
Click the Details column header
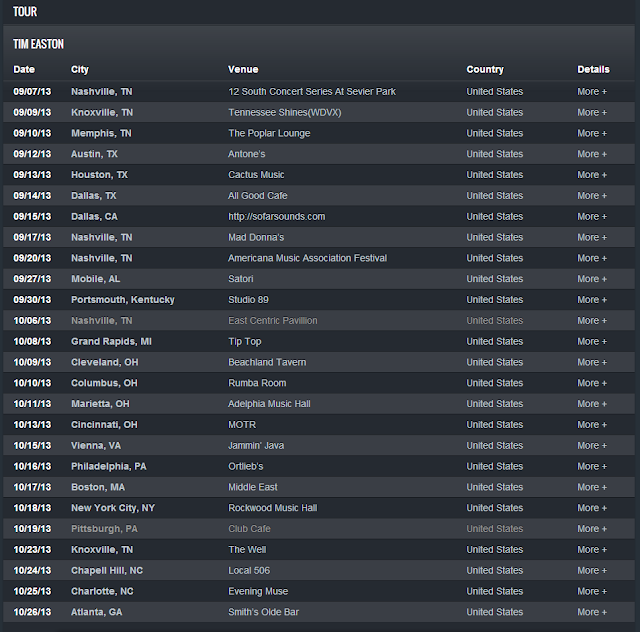(x=593, y=69)
